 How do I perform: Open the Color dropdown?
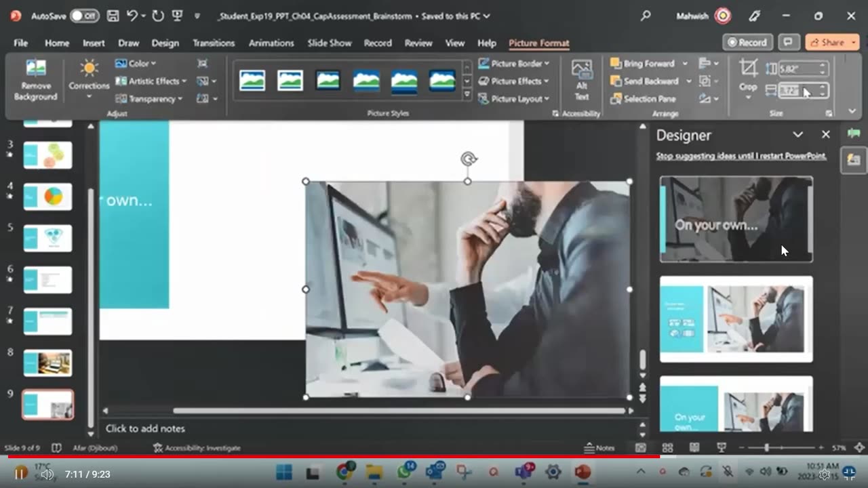[x=136, y=63]
